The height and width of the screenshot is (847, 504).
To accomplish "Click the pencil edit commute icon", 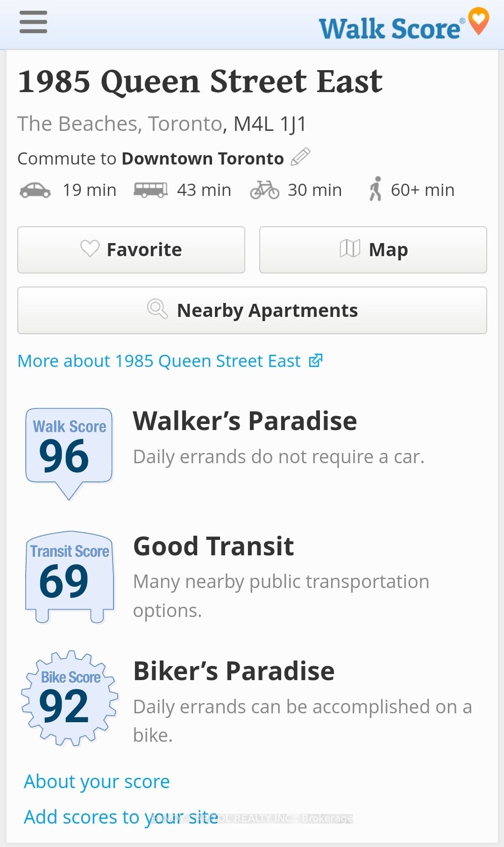I will click(300, 157).
